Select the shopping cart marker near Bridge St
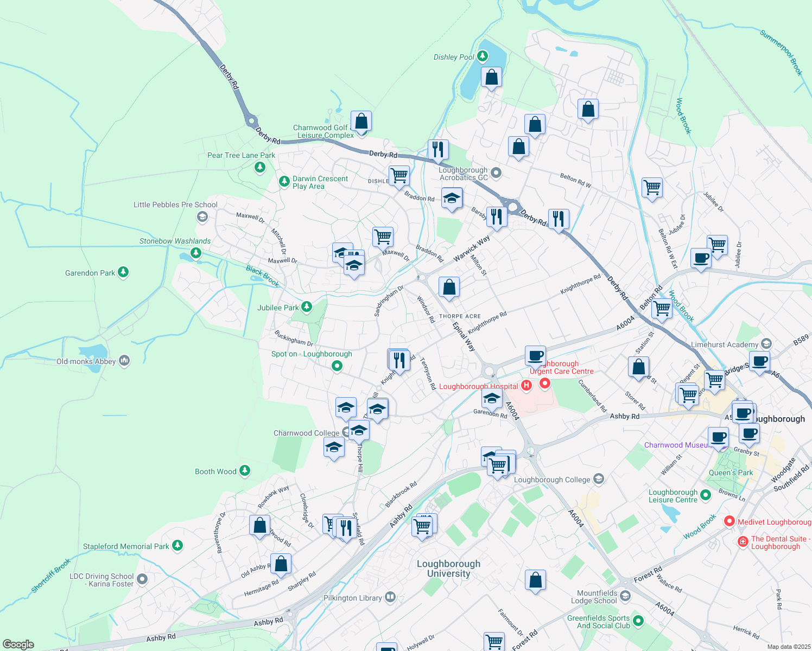 (714, 381)
